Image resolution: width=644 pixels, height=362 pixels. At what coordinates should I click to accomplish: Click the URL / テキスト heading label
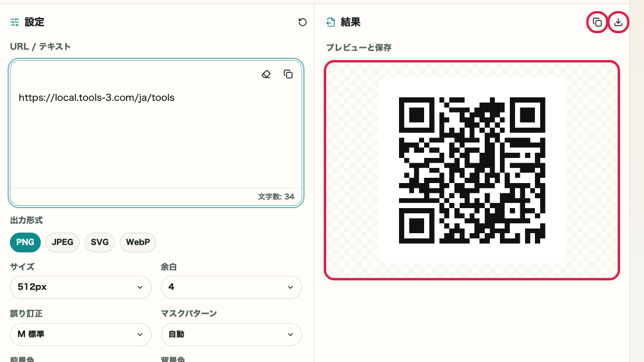coord(40,47)
